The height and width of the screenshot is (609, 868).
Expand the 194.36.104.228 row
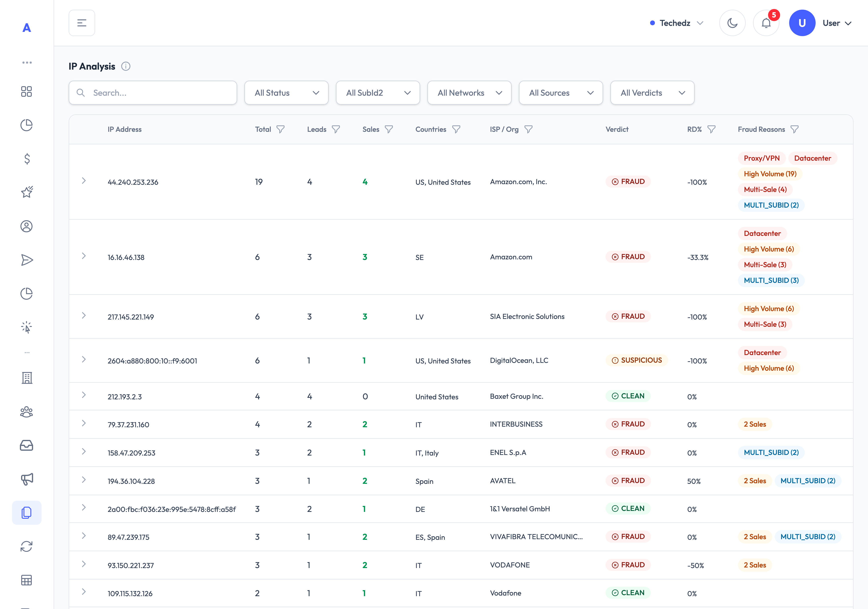84,480
